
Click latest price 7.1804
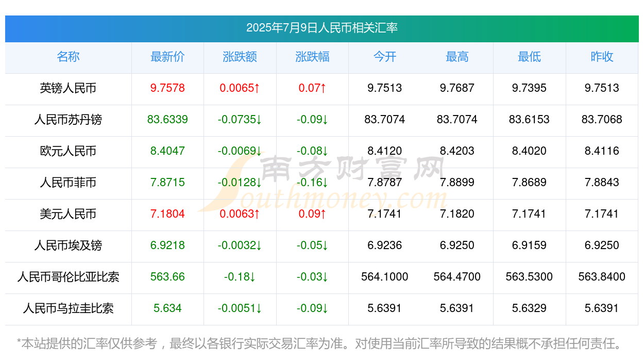click(167, 214)
